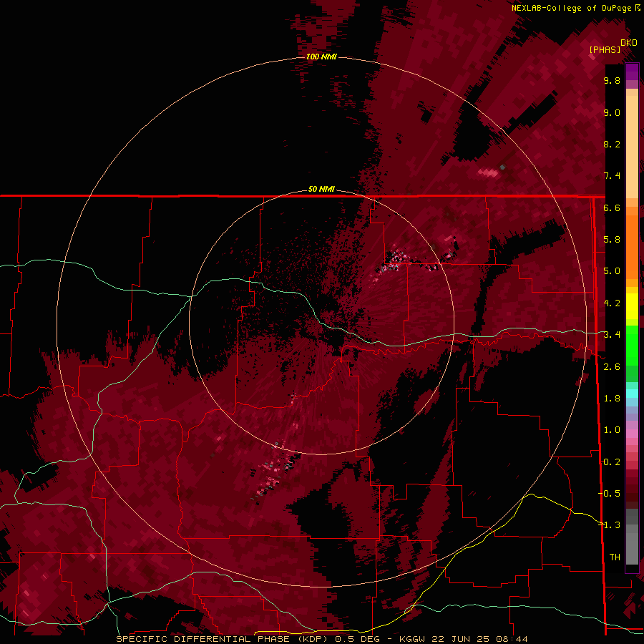Click the 7.4 value on the scale

(612, 176)
